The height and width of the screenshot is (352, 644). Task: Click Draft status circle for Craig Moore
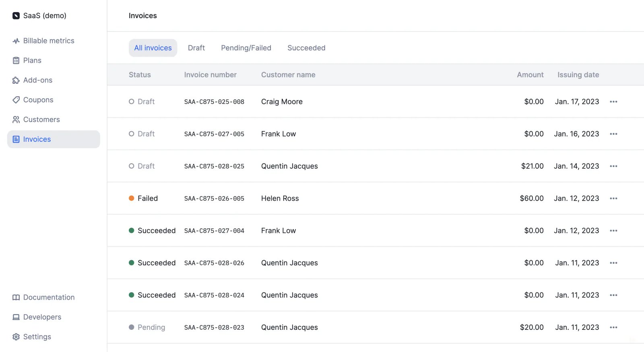[x=131, y=101]
